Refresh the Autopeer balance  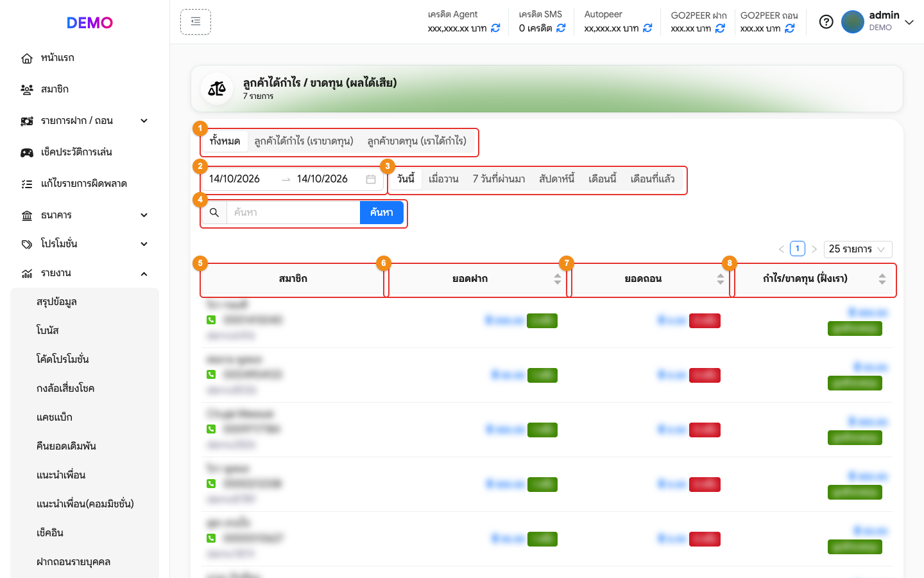[647, 28]
